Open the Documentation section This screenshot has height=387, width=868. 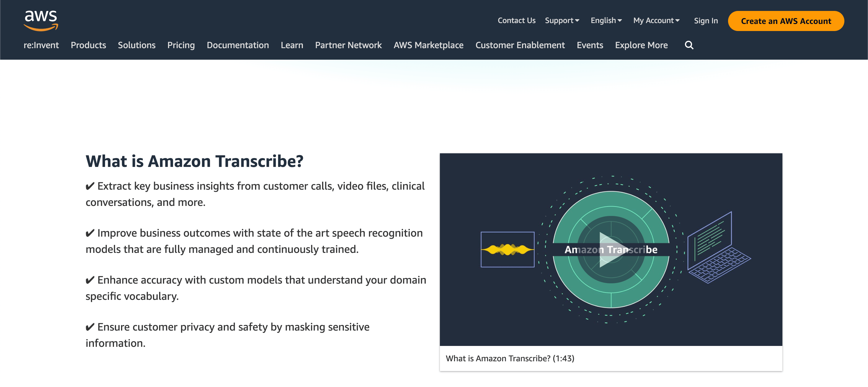[x=238, y=45]
